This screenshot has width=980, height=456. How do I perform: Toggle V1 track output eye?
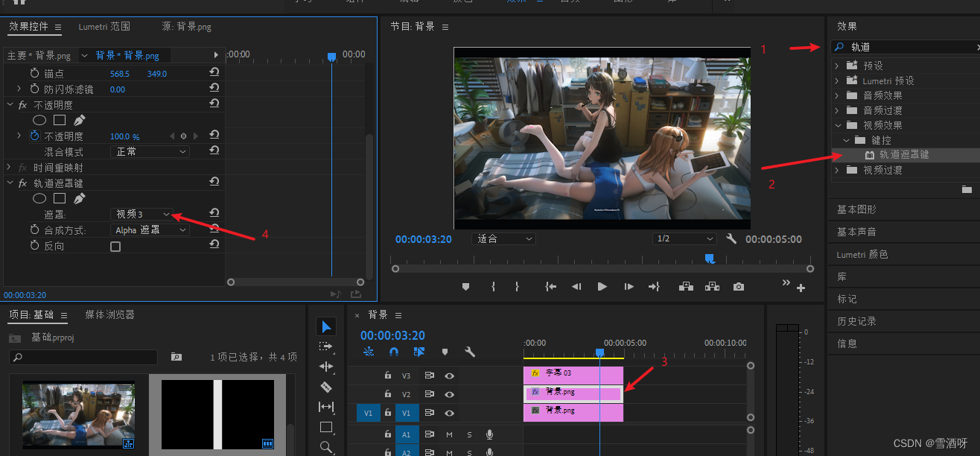[449, 413]
